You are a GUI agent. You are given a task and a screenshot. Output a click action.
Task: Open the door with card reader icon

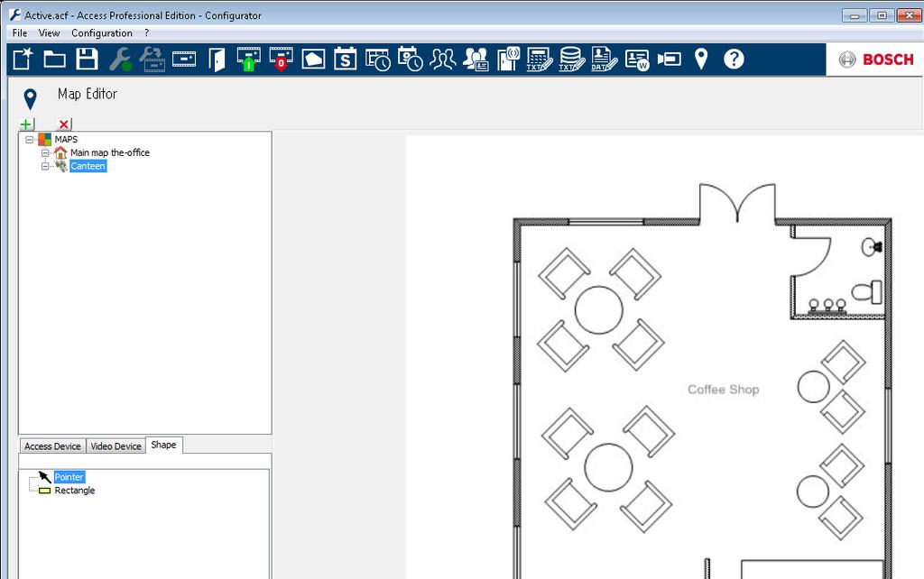508,59
